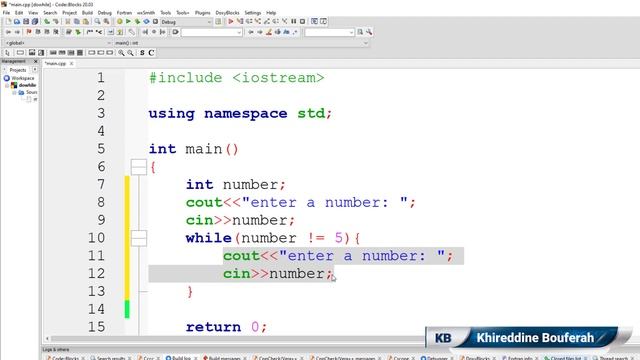Open the Edit menu

click(19, 13)
